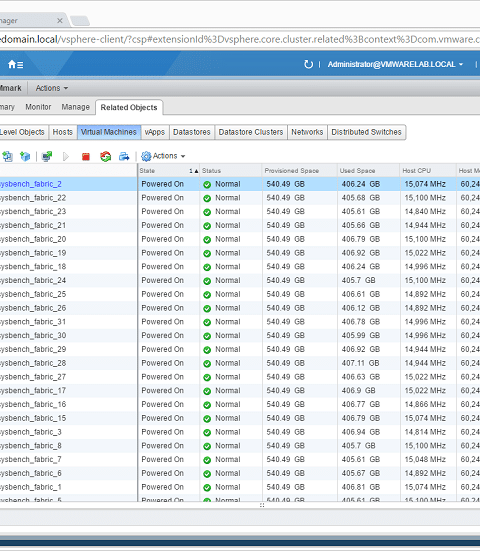
Task: Open the sysbench_fabric_2 VM link
Action: pos(31,184)
